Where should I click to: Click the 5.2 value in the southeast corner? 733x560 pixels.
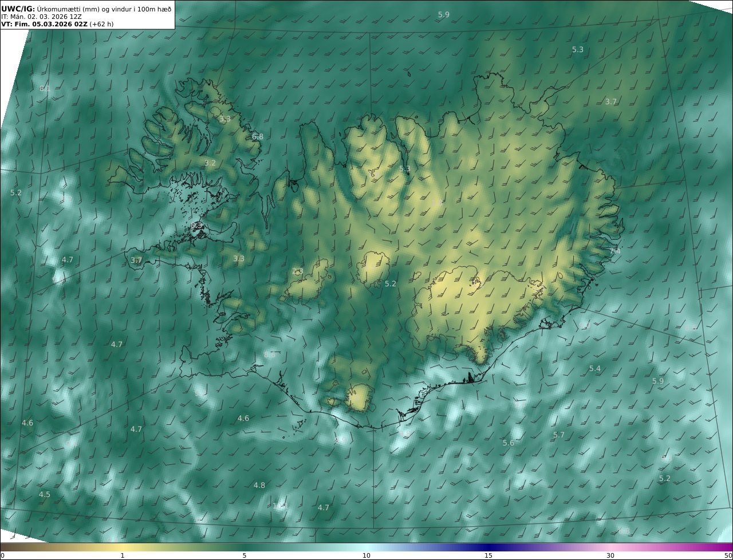(665, 478)
